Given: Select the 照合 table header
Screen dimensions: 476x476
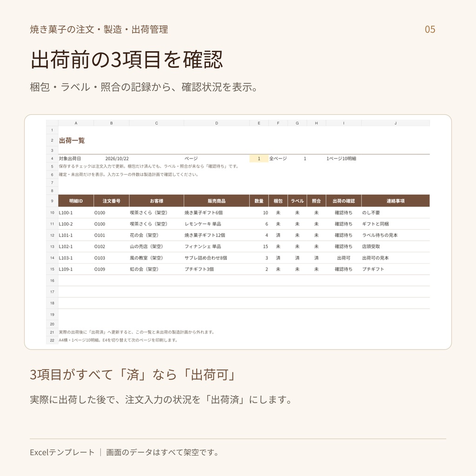Looking at the screenshot, I should click(316, 201).
